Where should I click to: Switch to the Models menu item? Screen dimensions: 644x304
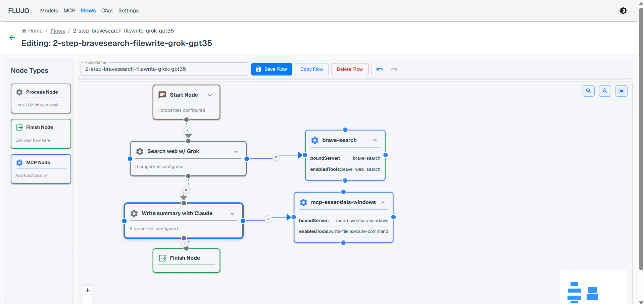point(49,10)
